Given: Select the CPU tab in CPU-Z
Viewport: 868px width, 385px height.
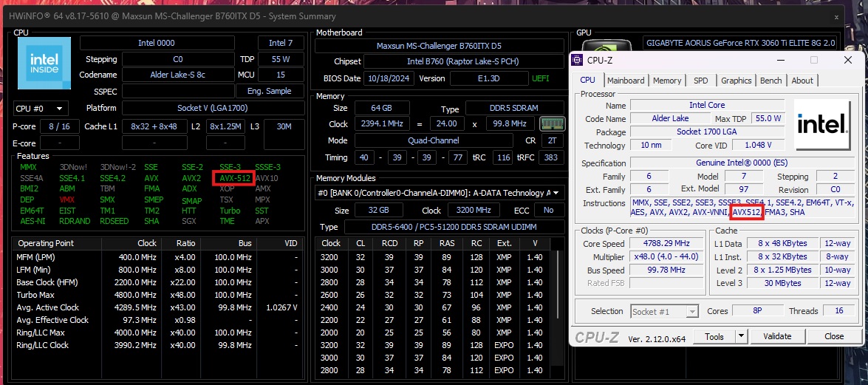Looking at the screenshot, I should [x=587, y=81].
